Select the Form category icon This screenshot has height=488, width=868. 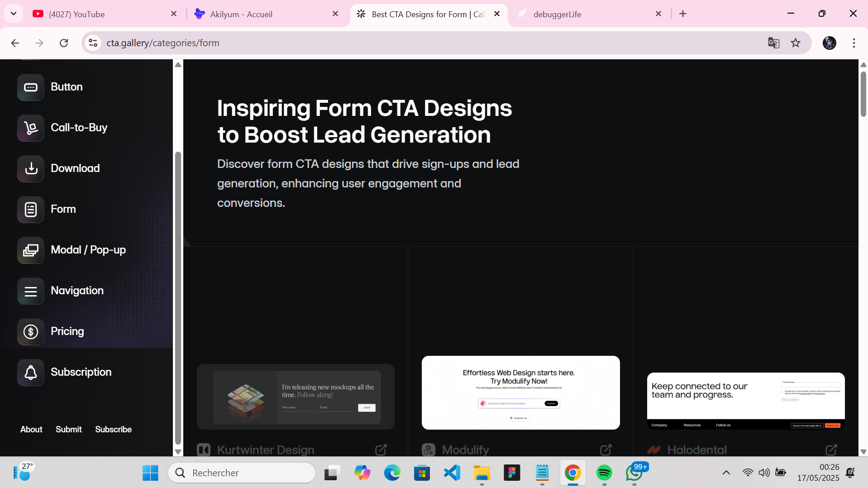point(31,210)
